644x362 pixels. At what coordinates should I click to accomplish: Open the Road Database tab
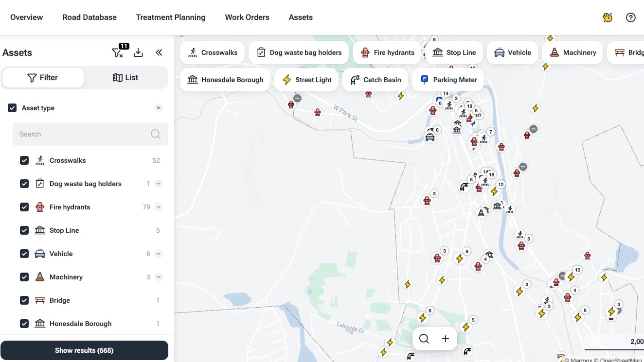coord(89,17)
